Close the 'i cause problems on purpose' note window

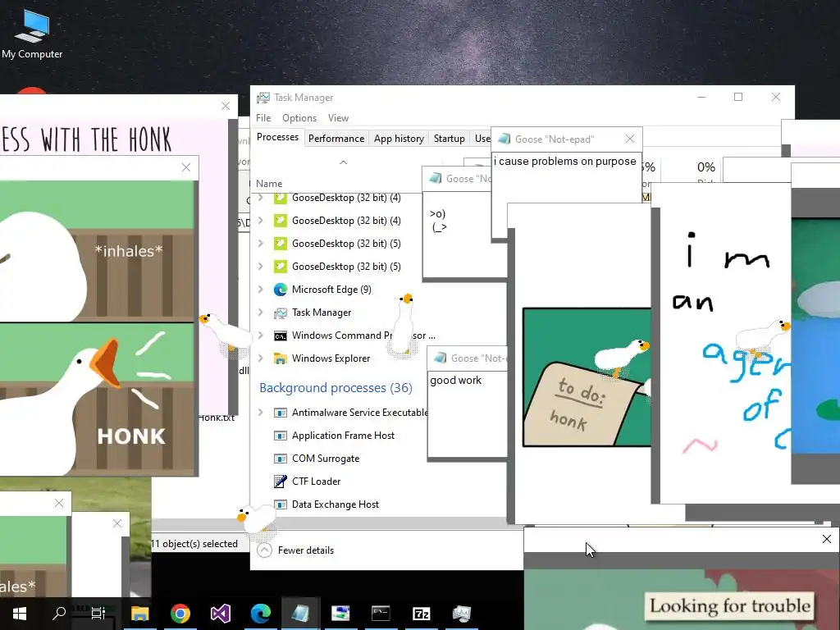click(x=630, y=139)
